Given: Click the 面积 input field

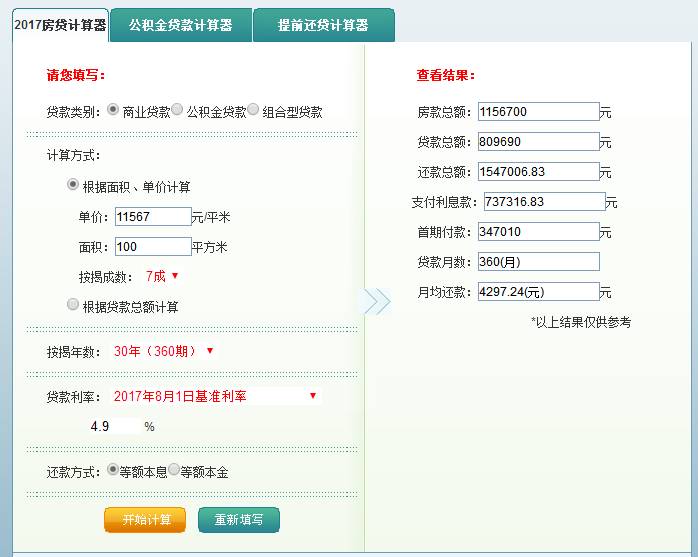Looking at the screenshot, I should click(153, 247).
